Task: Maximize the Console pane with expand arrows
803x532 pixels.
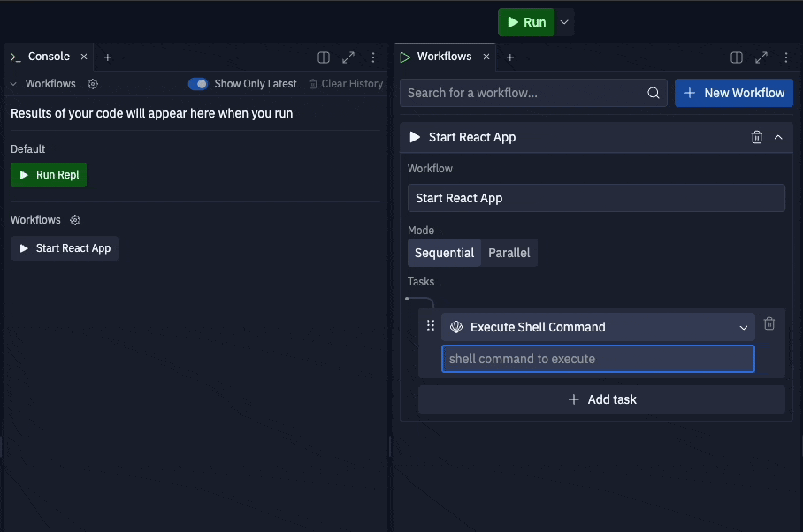Action: (x=348, y=57)
